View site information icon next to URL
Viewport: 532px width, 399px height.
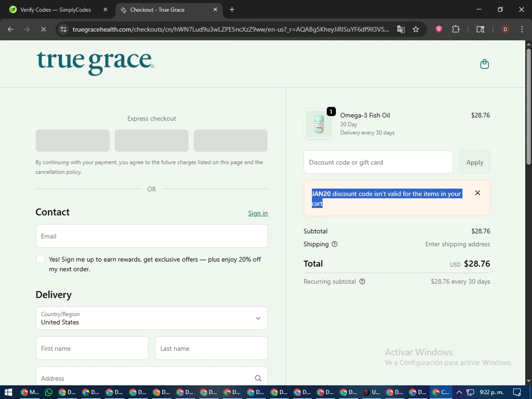click(x=63, y=29)
